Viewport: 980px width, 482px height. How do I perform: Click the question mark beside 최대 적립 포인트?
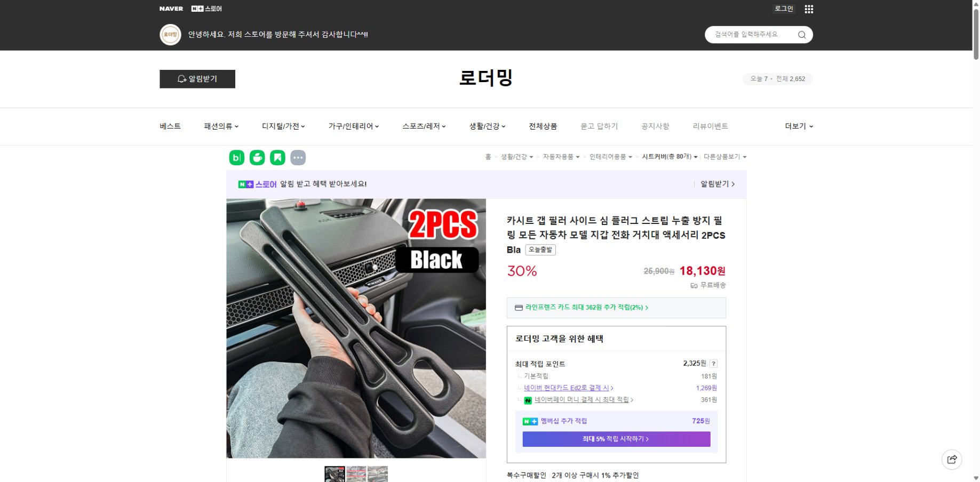714,364
